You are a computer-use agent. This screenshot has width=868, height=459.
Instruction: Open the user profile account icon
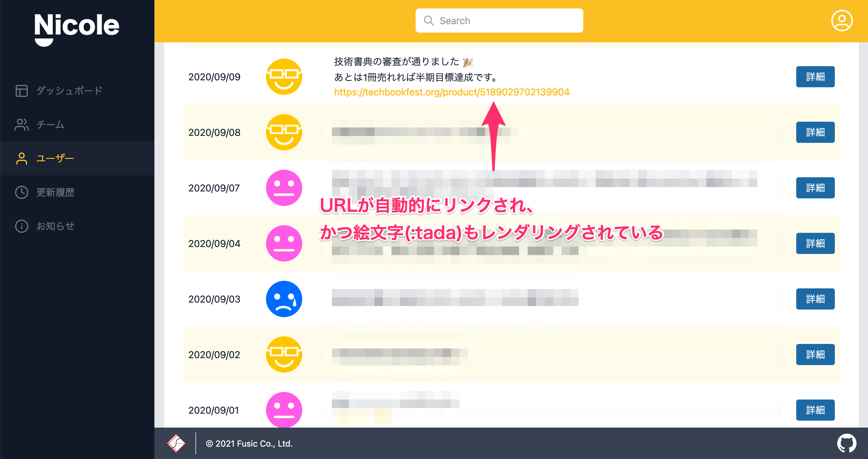pyautogui.click(x=841, y=21)
